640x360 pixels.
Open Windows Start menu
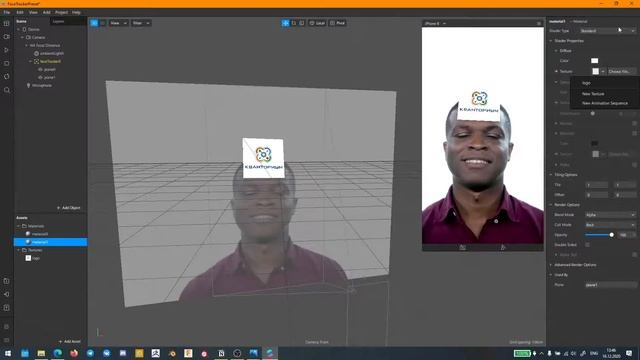[8, 353]
